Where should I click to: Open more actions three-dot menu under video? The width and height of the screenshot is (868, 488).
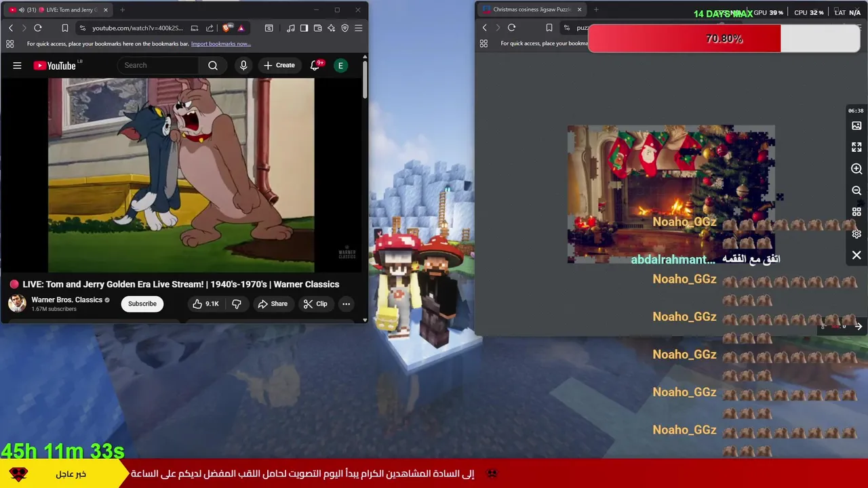click(346, 304)
